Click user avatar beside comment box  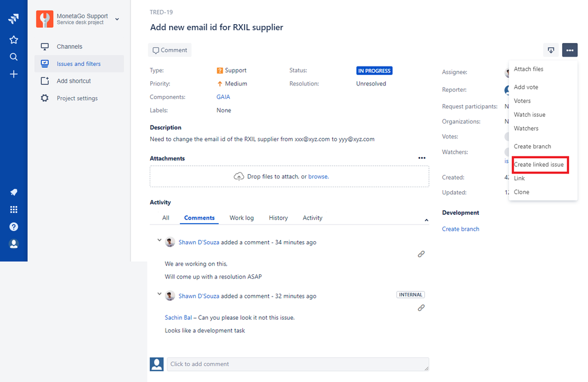[157, 364]
